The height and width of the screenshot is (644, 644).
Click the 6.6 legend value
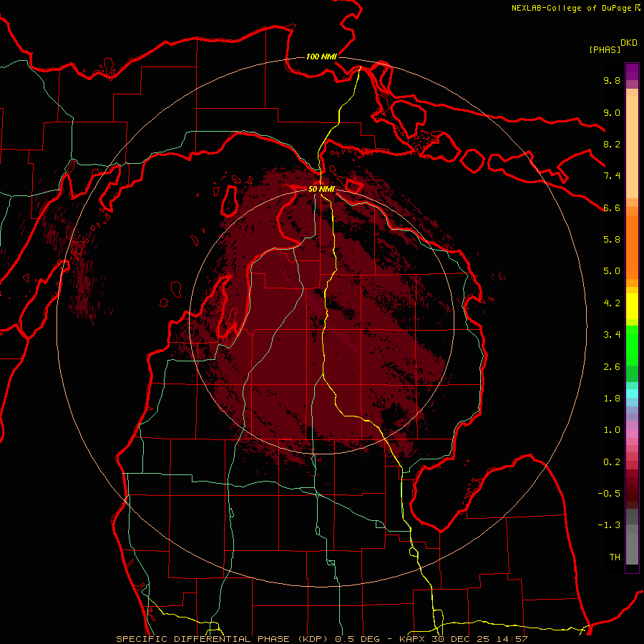[x=612, y=208]
